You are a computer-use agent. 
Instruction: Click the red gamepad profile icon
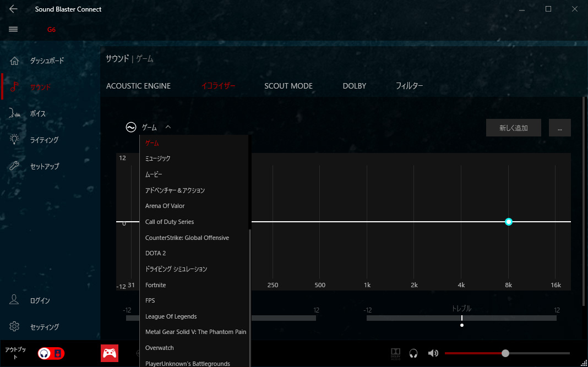pos(110,353)
